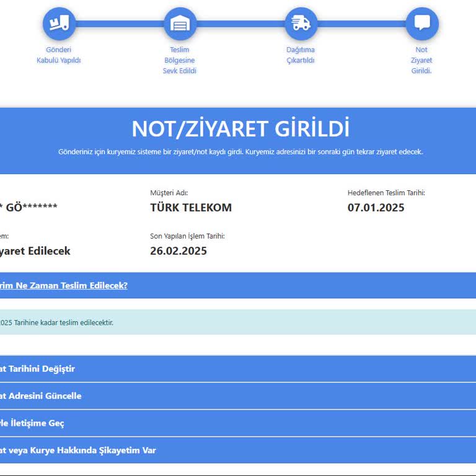Select 'Not Ziyaret Girildi.' step label
Viewport: 476px width, 476px height.
(x=421, y=60)
